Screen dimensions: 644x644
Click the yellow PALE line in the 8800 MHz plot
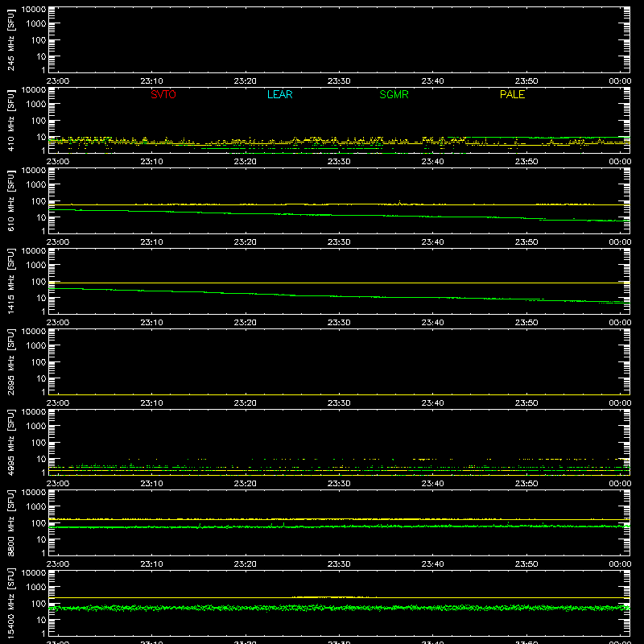[x=339, y=519]
